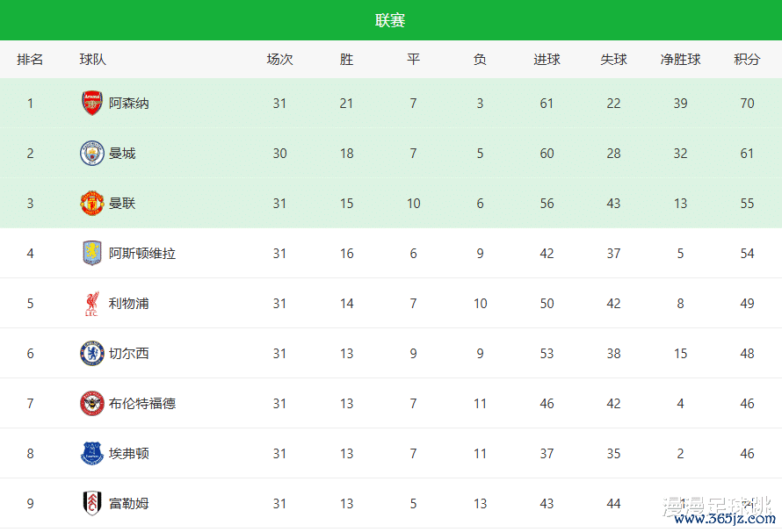Click the Chelsea club crest icon
Viewport: 782px width, 532px height.
[x=91, y=354]
